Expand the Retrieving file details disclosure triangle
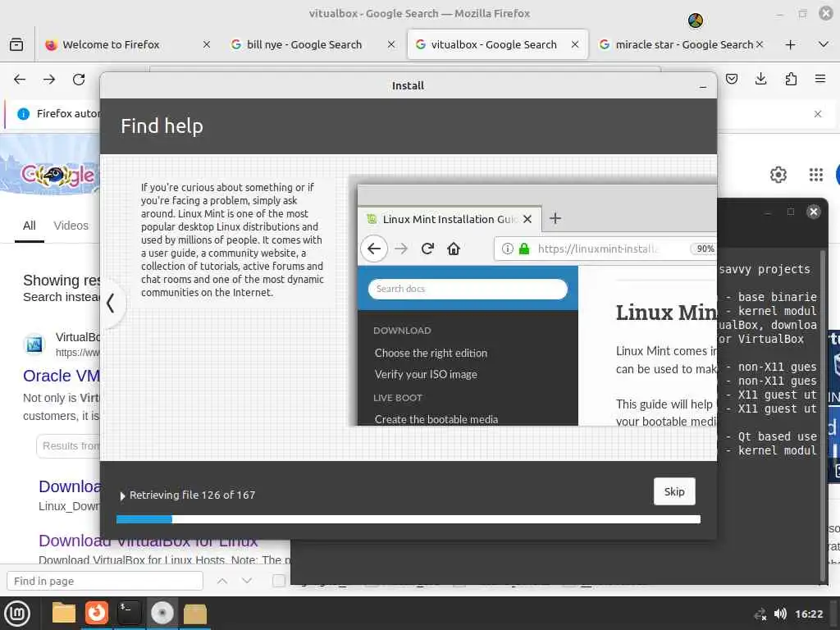Viewport: 840px width, 630px height. [122, 496]
